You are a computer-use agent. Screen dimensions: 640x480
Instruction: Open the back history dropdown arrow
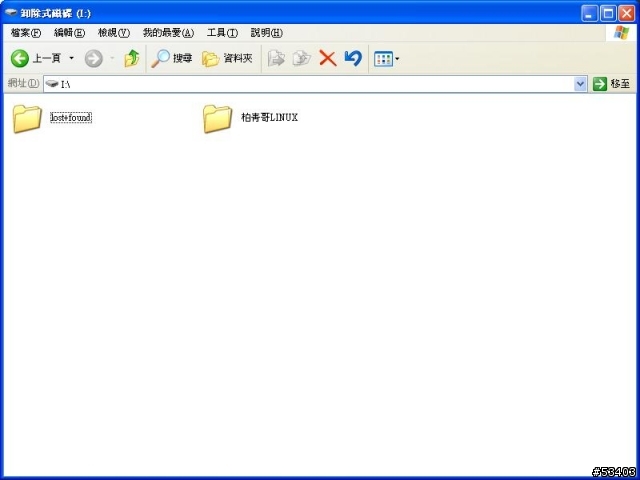[x=71, y=58]
